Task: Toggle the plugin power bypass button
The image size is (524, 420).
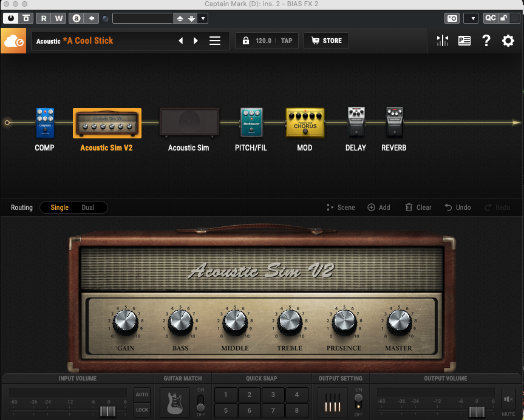Action: [11, 18]
